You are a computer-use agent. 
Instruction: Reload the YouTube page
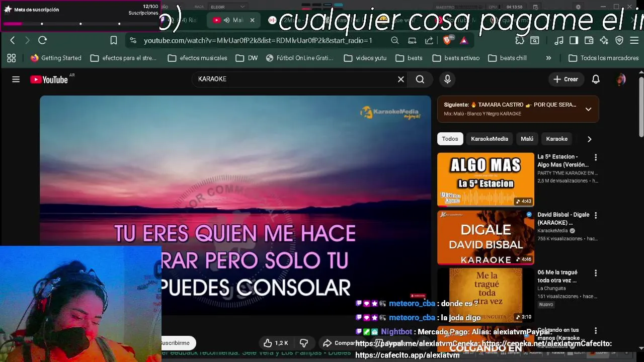point(43,40)
